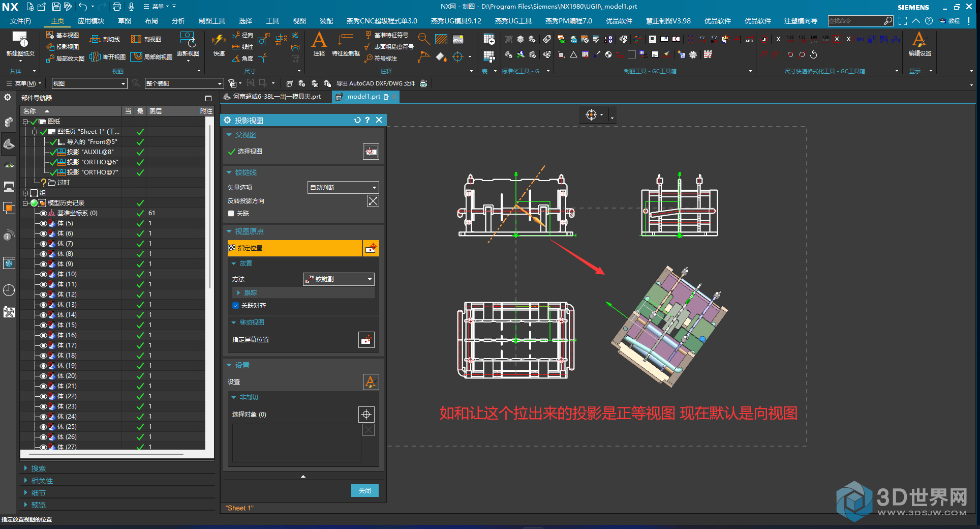Toggle check for 投影 "AUXIL@8" view

[53, 152]
